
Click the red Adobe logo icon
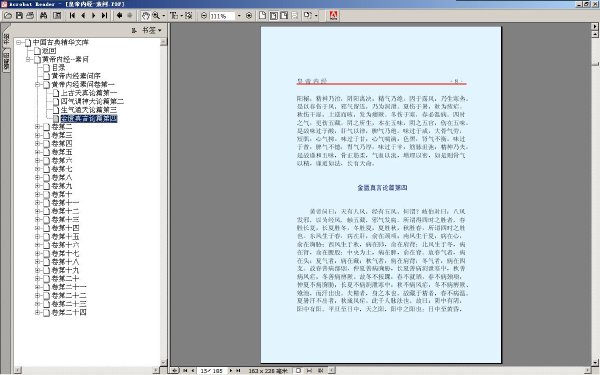tap(334, 16)
